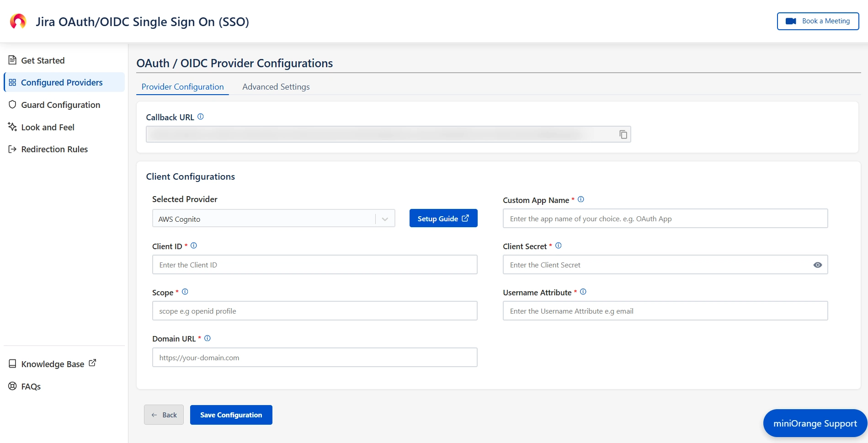Image resolution: width=868 pixels, height=443 pixels.
Task: Click the OAuth / OIDC Provider Configurations heading
Action: tap(234, 63)
